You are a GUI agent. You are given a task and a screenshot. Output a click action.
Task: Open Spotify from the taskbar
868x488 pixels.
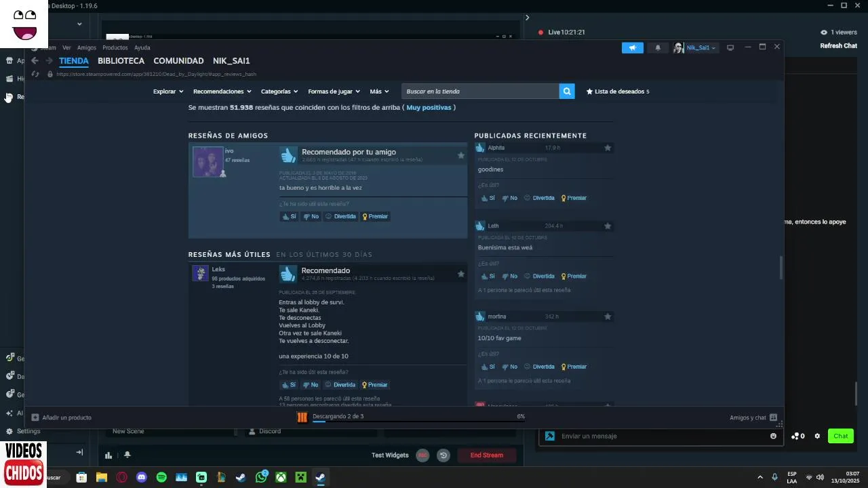pyautogui.click(x=161, y=477)
